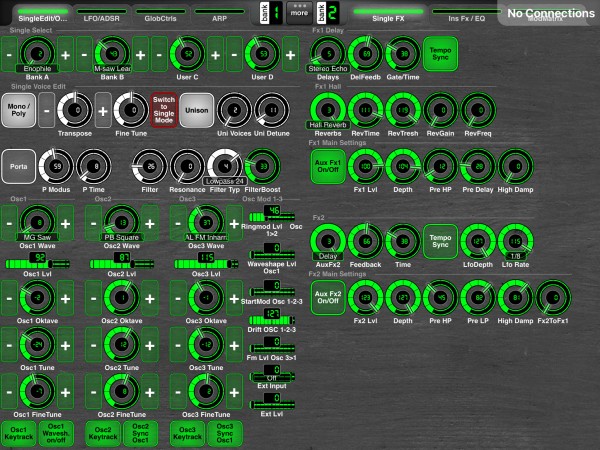Click the DelFeedb knob

[x=365, y=54]
